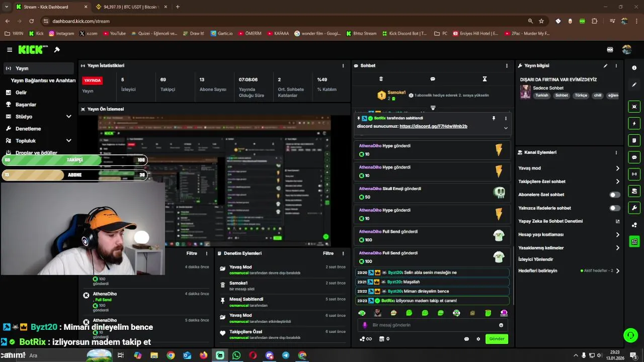Click the lightning bolt icon in right sidebar
The image size is (644, 362).
pos(634,124)
